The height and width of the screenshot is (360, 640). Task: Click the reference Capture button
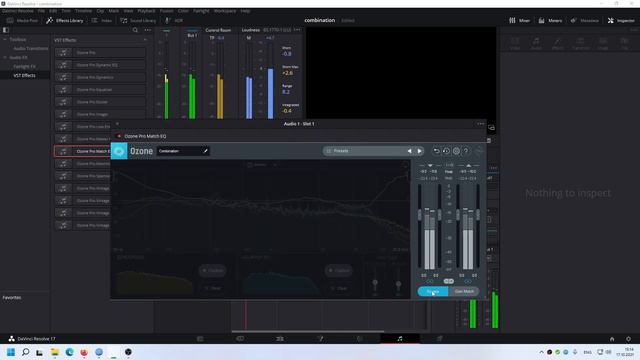[212, 271]
